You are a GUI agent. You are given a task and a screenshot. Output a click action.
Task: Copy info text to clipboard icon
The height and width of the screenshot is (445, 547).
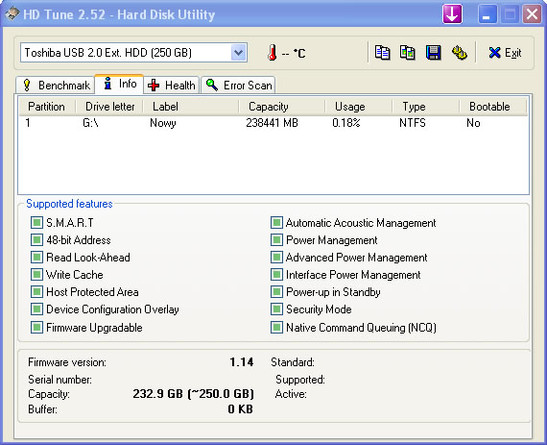(382, 53)
